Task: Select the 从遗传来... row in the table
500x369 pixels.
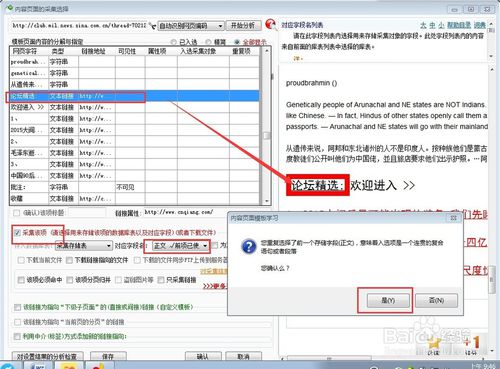Action: (x=135, y=84)
